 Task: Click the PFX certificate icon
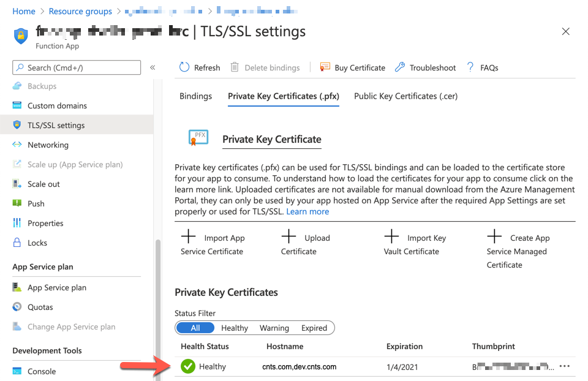click(x=198, y=138)
